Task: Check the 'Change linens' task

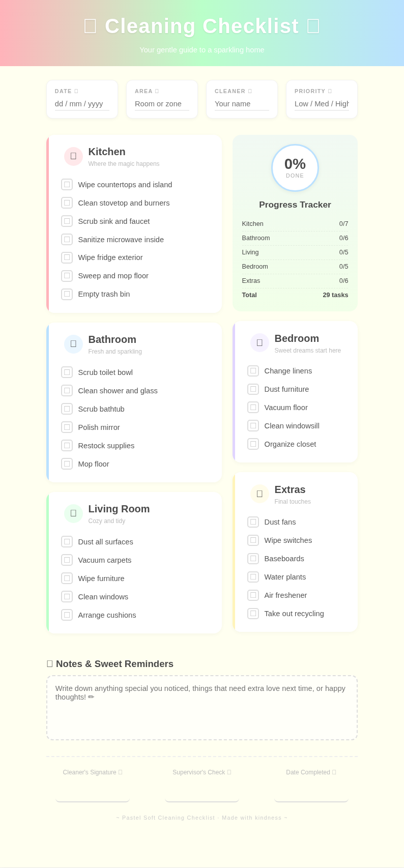Action: (253, 370)
